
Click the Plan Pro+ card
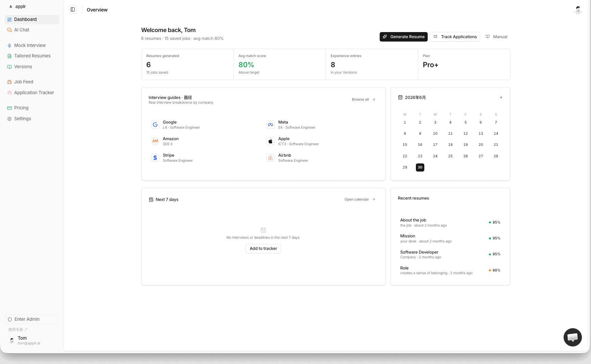pyautogui.click(x=464, y=64)
